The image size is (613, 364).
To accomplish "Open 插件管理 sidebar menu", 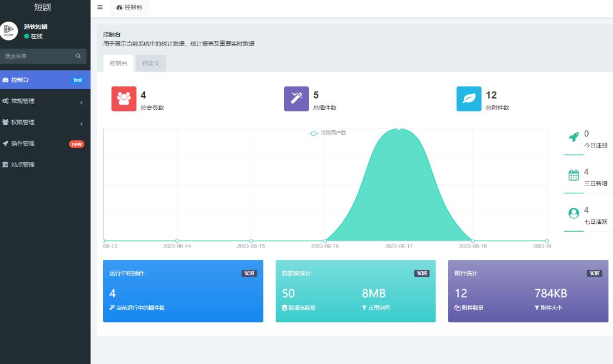I will coord(45,143).
